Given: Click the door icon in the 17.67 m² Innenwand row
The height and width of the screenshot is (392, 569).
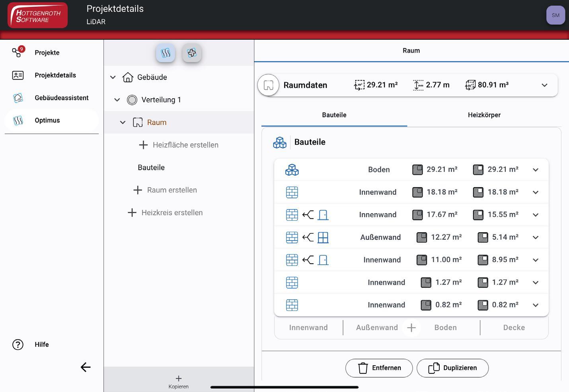Looking at the screenshot, I should (x=323, y=215).
